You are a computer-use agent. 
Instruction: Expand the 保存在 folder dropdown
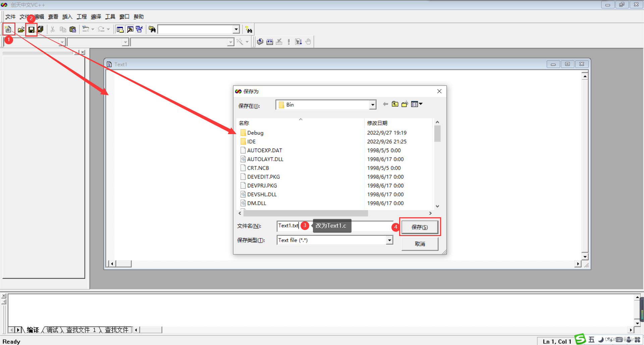pos(373,105)
